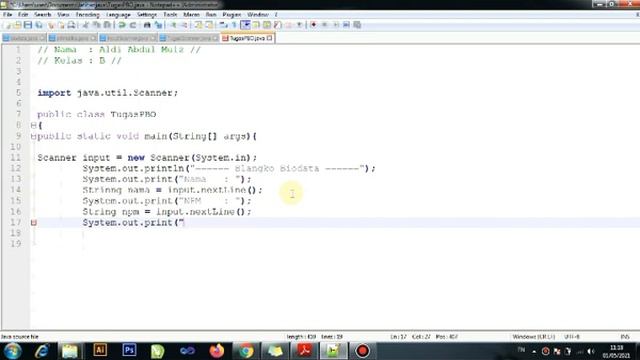Open the Settings menu
Image resolution: width=640 pixels, height=360 pixels.
pyautogui.click(x=147, y=15)
